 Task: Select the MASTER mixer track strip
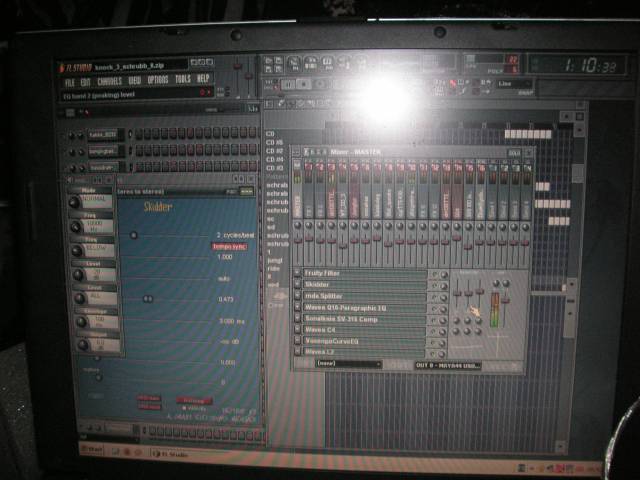[x=298, y=189]
